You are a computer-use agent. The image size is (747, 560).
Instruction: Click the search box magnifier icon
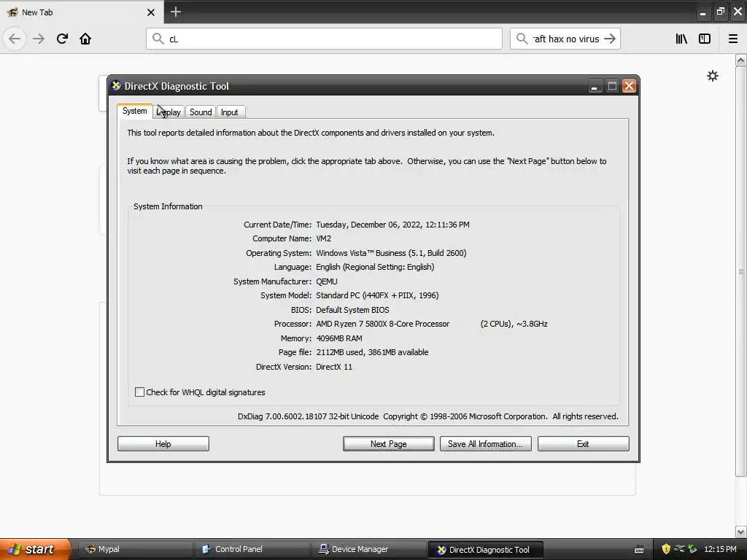[522, 39]
